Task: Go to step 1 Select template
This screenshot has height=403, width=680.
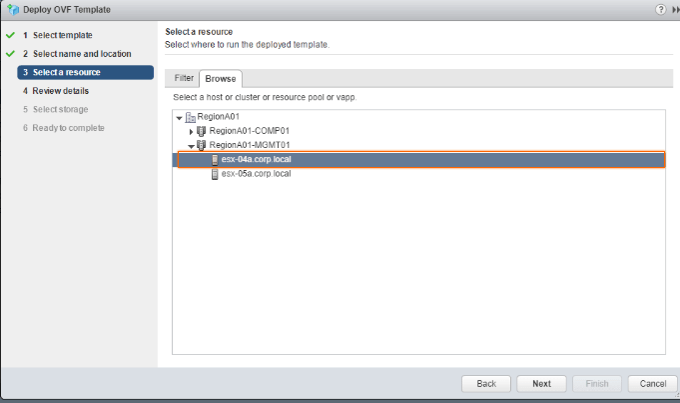Action: [x=62, y=35]
